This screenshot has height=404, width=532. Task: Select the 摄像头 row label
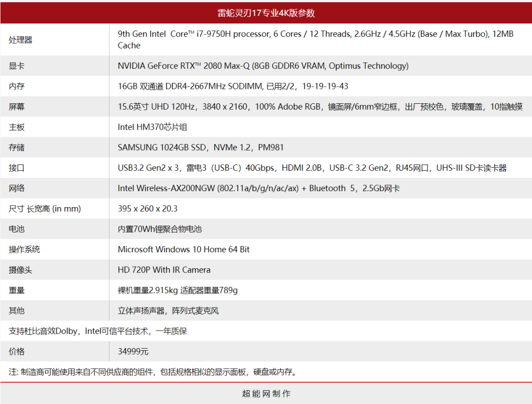pyautogui.click(x=20, y=270)
